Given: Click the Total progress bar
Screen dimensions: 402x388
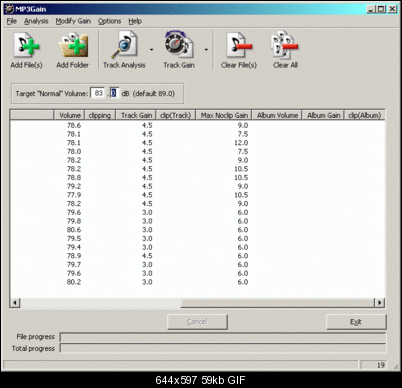Looking at the screenshot, I should [x=223, y=348].
